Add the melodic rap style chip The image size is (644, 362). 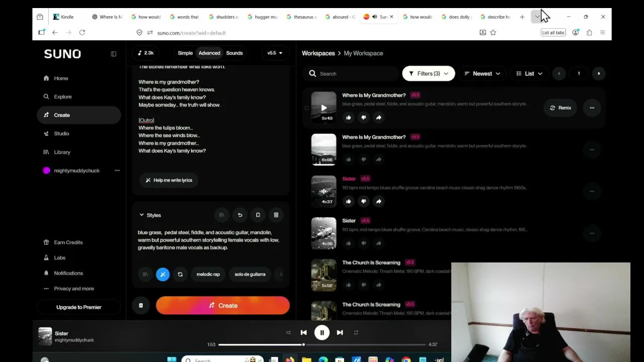(208, 275)
